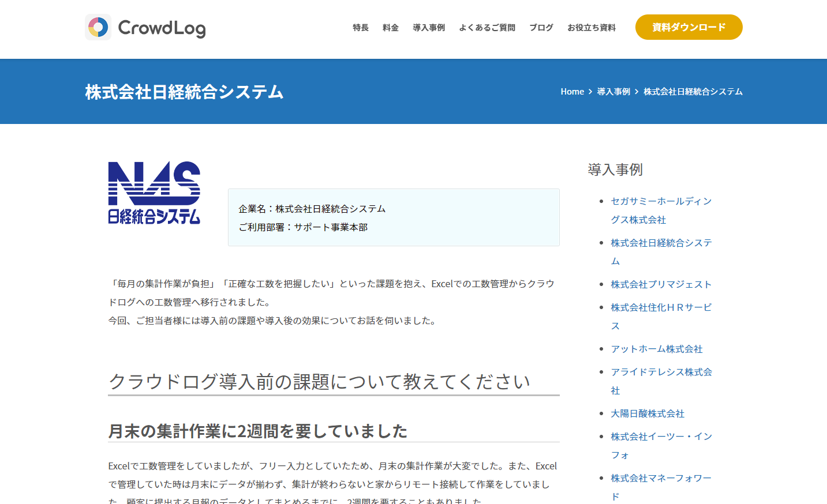Click the 大陽日酸株式会社 link
827x504 pixels.
pos(648,413)
